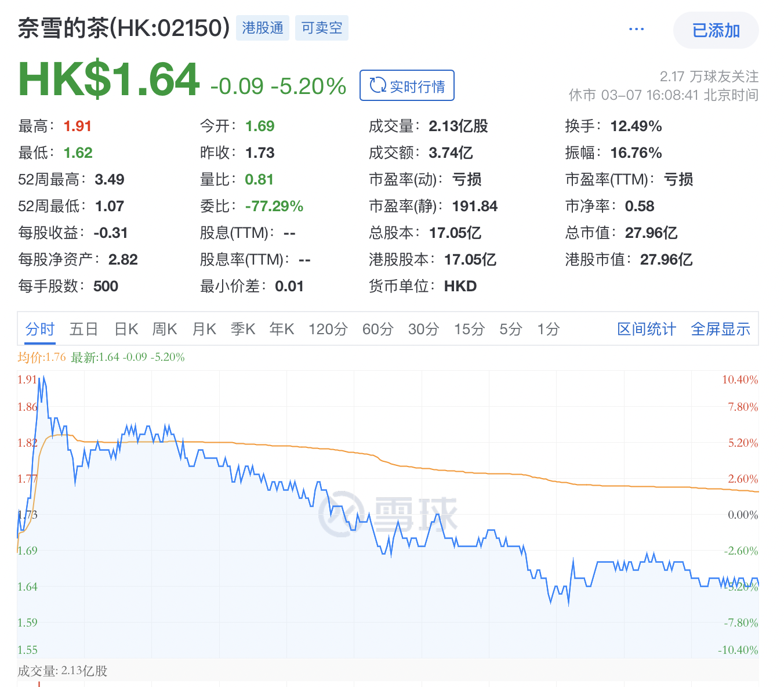Click the 振幅 value 16.76%

[636, 153]
